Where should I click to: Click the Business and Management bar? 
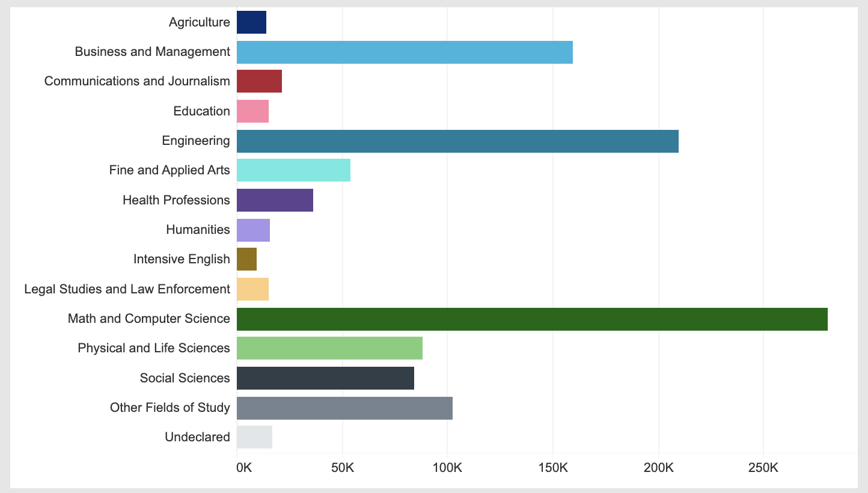(x=404, y=52)
